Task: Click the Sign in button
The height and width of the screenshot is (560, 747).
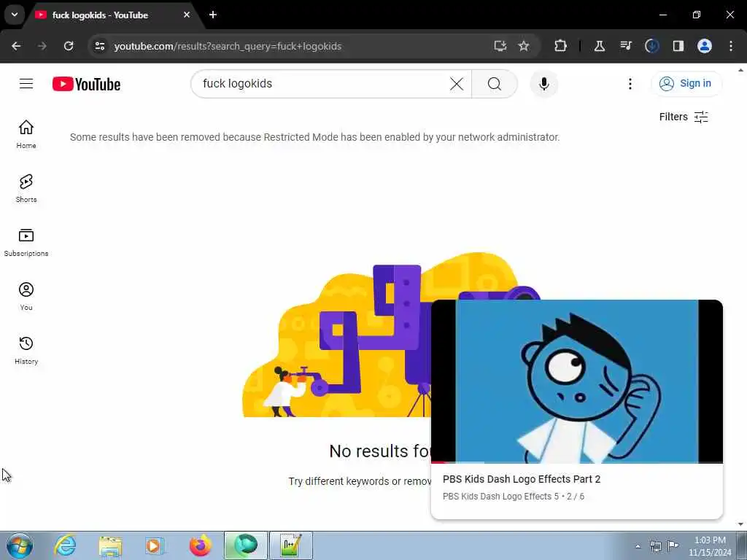Action: coord(686,84)
